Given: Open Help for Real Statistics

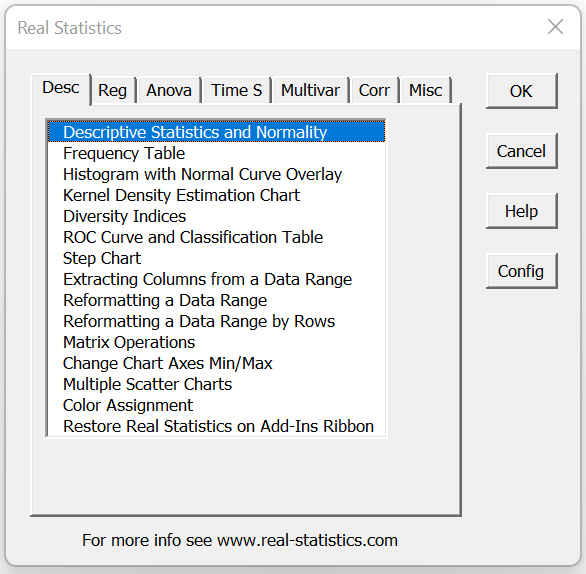Looking at the screenshot, I should click(521, 211).
